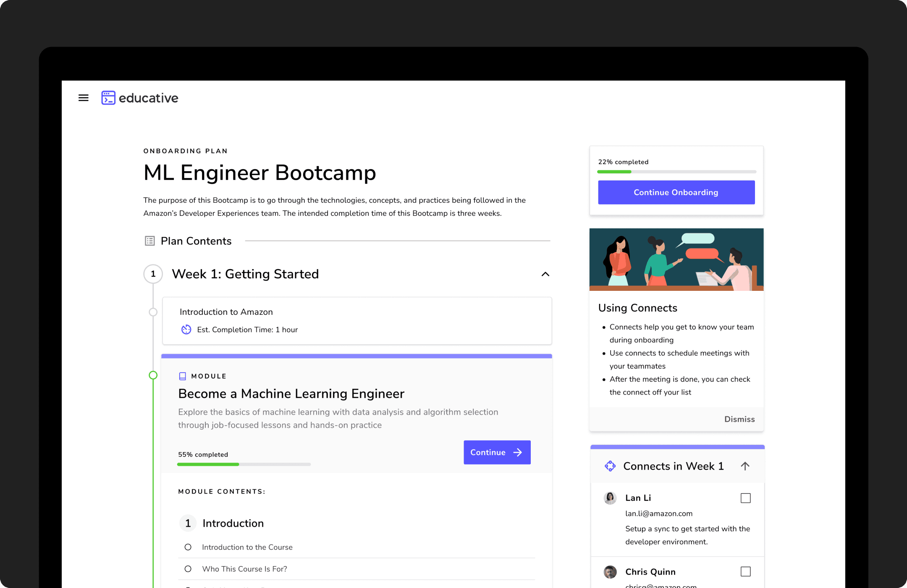Click Continue Onboarding button
The width and height of the screenshot is (907, 588).
point(676,193)
